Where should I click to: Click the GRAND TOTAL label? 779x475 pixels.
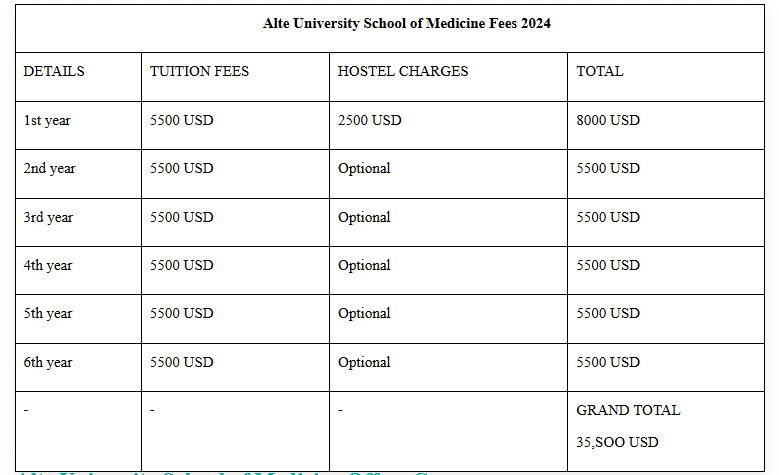[x=628, y=410]
